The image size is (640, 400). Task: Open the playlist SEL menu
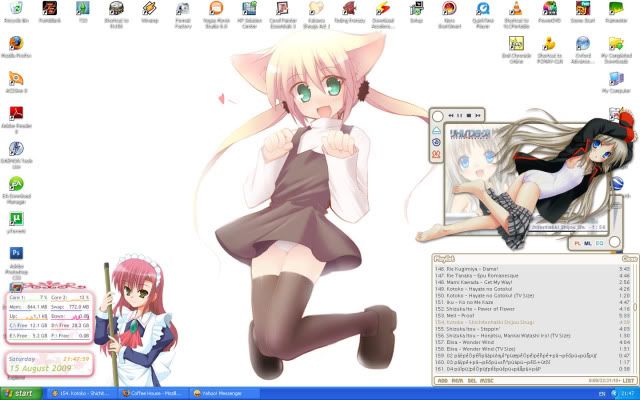[470, 382]
